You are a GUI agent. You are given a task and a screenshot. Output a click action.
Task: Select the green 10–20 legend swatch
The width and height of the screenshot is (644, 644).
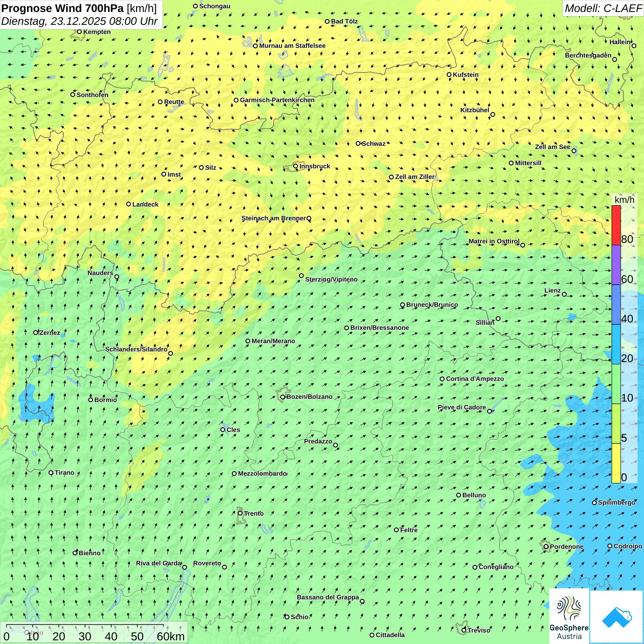[616, 384]
